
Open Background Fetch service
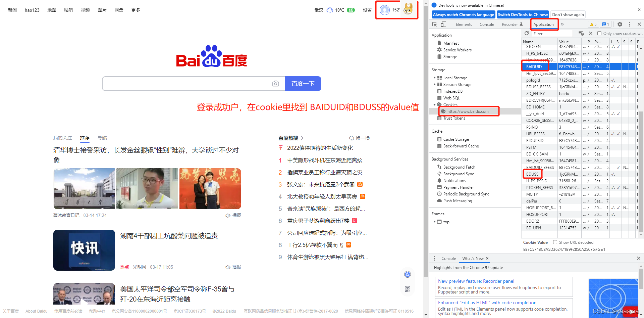(x=459, y=167)
